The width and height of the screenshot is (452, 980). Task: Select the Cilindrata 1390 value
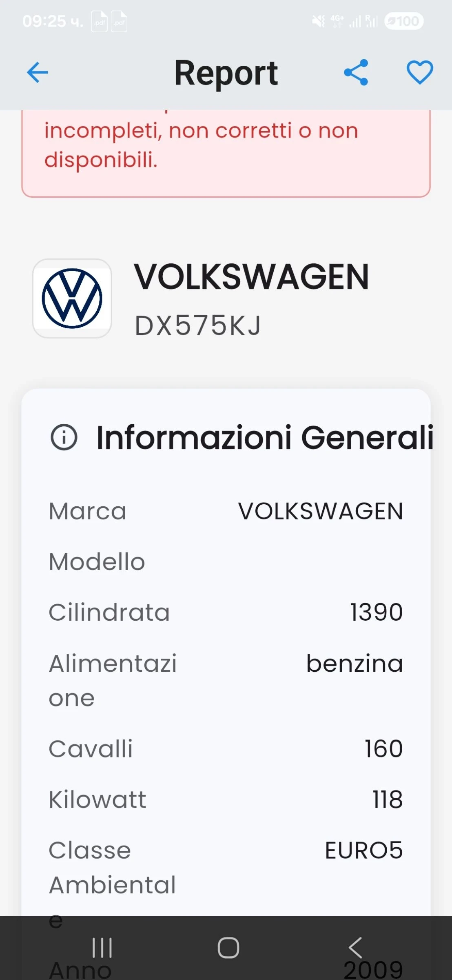[x=376, y=612]
